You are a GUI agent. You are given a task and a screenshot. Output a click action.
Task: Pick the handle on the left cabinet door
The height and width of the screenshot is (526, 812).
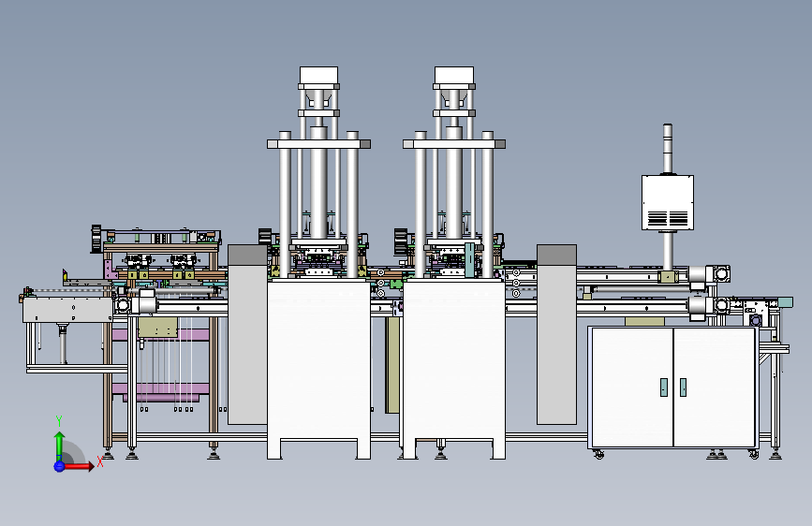pos(664,387)
